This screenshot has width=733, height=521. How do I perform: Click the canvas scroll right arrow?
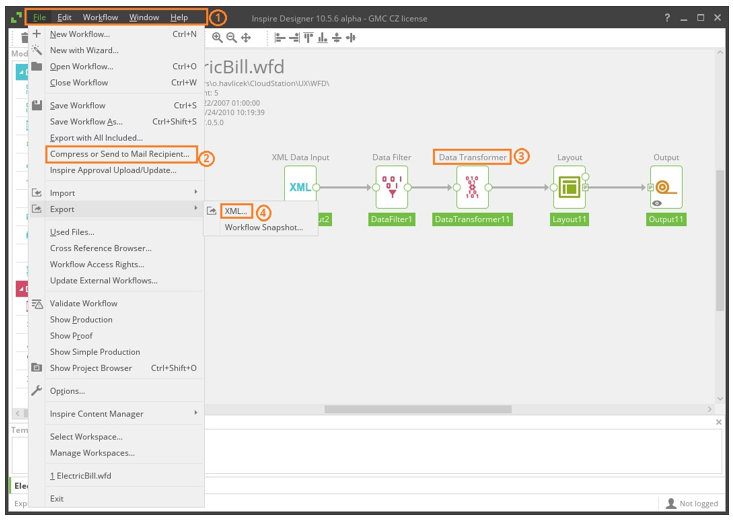point(710,409)
